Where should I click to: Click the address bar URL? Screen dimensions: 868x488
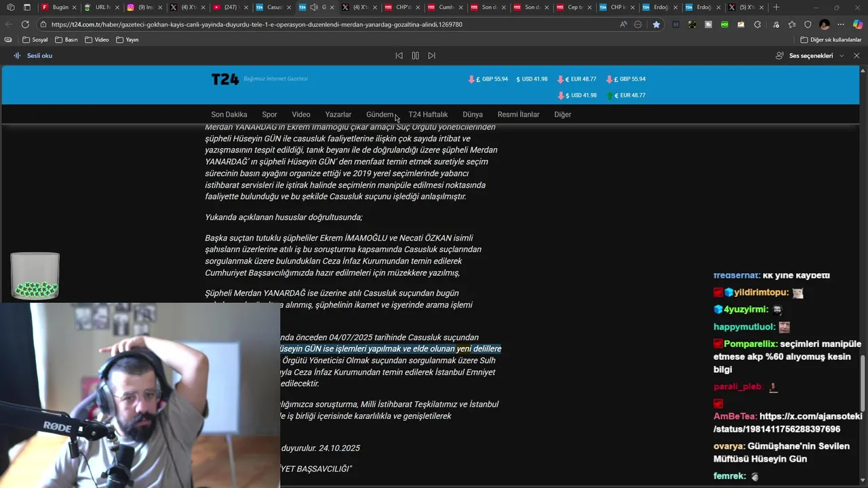[x=257, y=24]
